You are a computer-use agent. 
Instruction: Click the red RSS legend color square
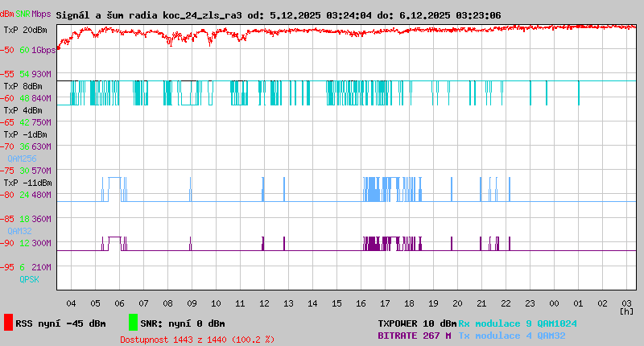[8, 323]
